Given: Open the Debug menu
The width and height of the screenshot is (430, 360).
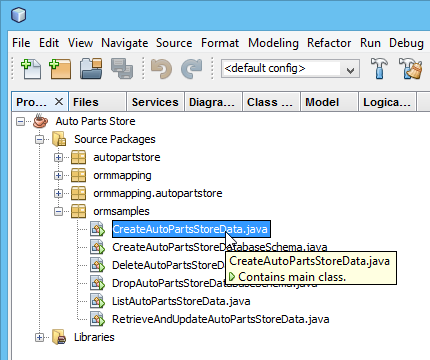Looking at the screenshot, I should click(x=406, y=43).
